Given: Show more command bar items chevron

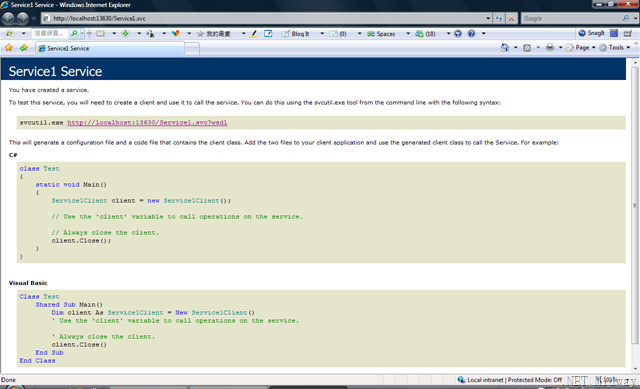Looking at the screenshot, I should coord(636,44).
